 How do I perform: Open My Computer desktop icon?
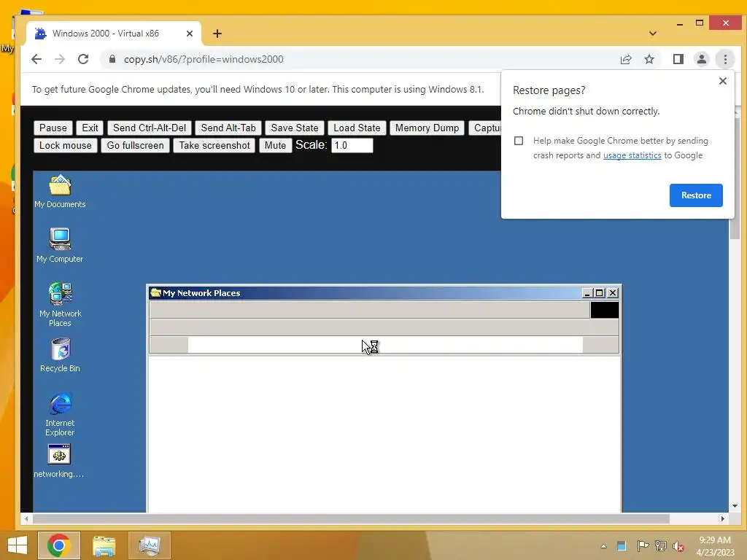[x=60, y=246]
